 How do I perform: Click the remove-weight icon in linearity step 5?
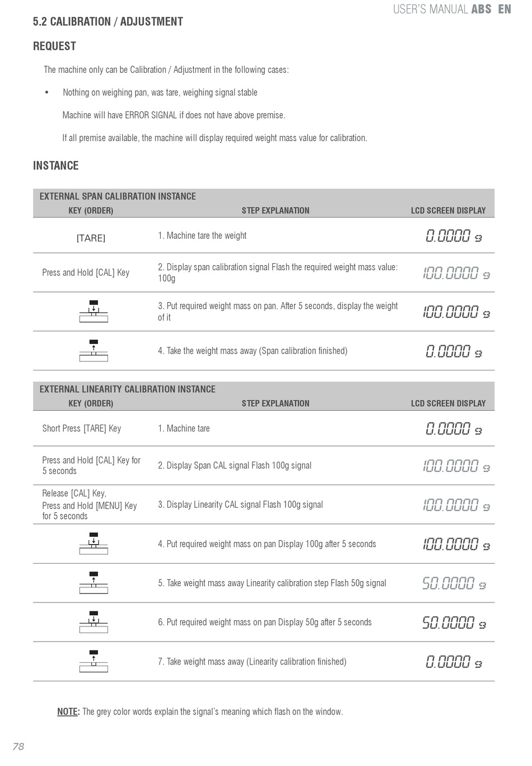[94, 583]
